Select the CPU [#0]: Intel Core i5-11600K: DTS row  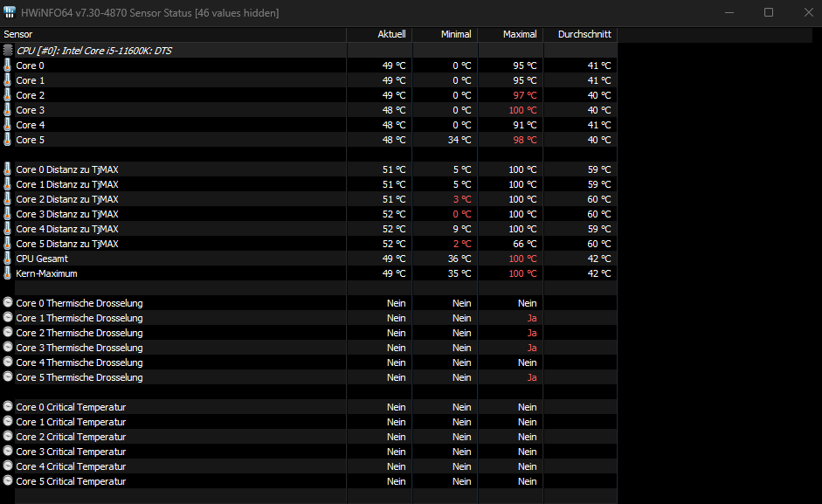coord(308,51)
